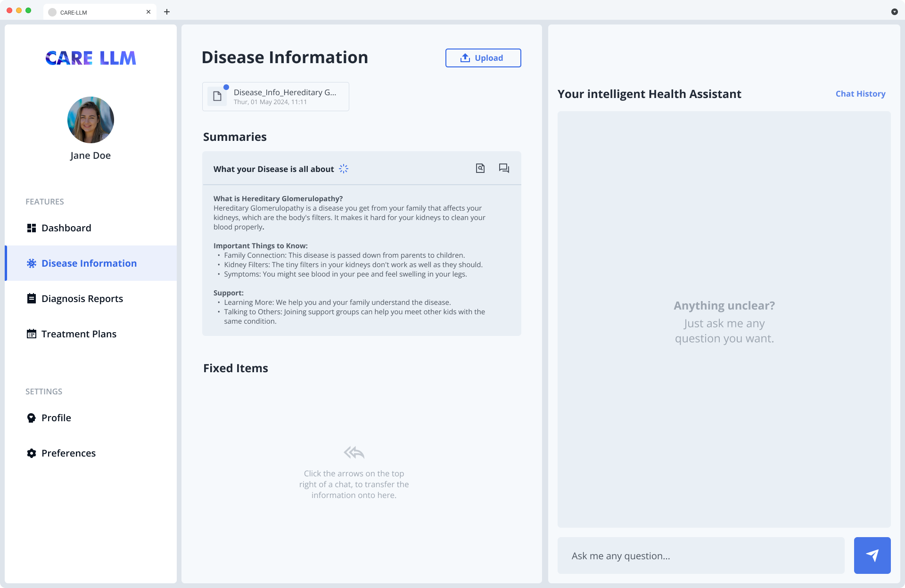
Task: Click the 'Support:' heading in summary
Action: (x=229, y=293)
